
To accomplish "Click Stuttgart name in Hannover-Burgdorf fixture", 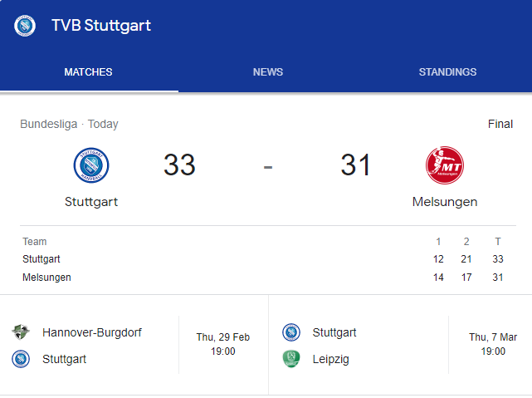I will (64, 359).
